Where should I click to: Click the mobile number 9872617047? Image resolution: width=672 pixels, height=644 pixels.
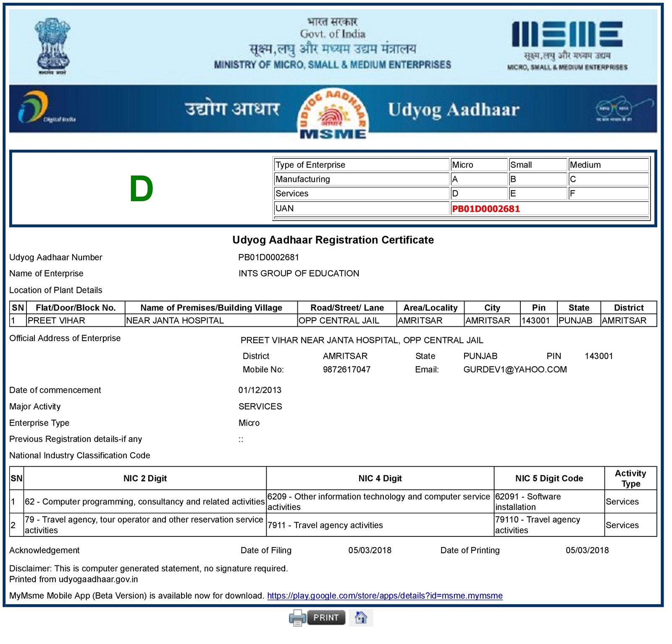pyautogui.click(x=346, y=370)
